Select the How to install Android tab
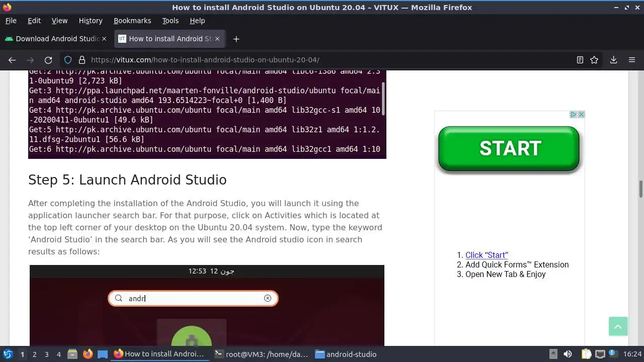The height and width of the screenshot is (362, 644). [170, 39]
